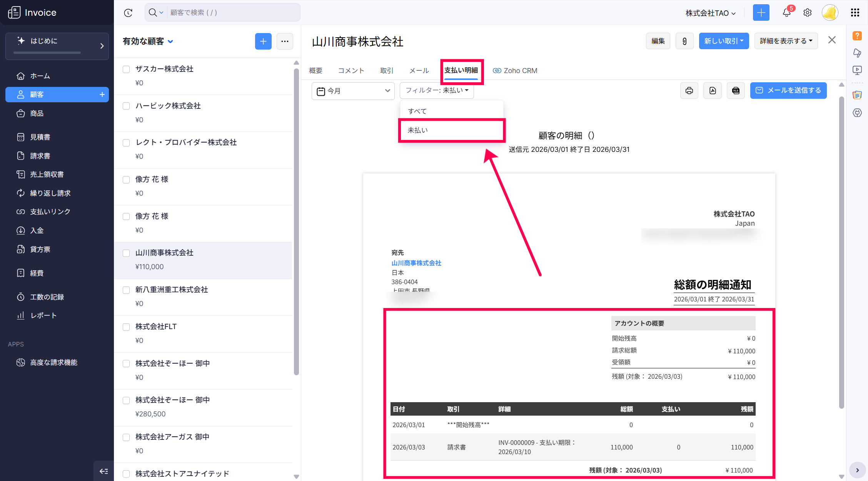Screen dimensions: 868x481
Task: Open the apps grid icon
Action: [855, 13]
